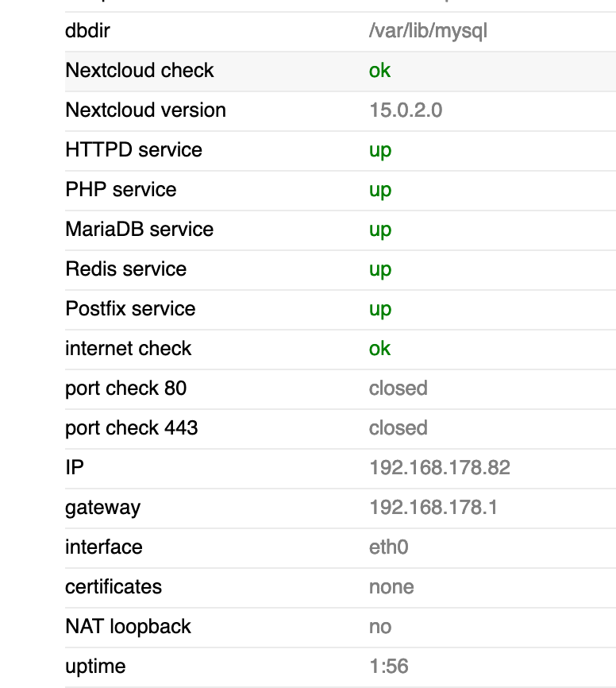Click the dbdir path /var/lib/mysql

427,31
